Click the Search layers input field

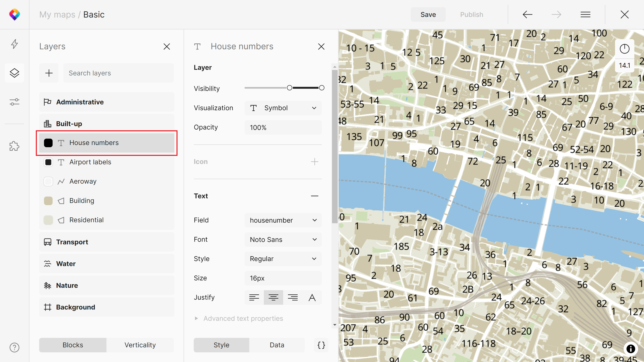118,73
